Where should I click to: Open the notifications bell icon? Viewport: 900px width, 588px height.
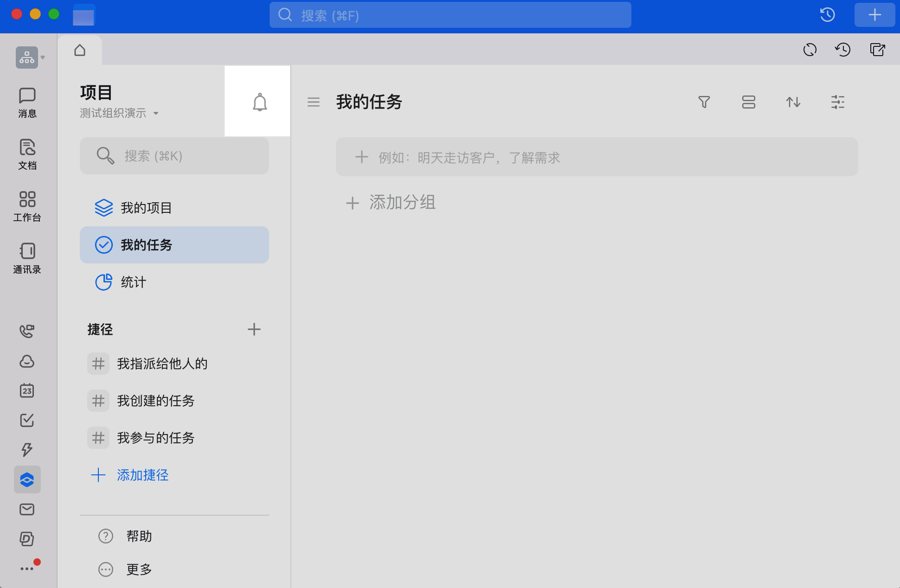pos(260,102)
